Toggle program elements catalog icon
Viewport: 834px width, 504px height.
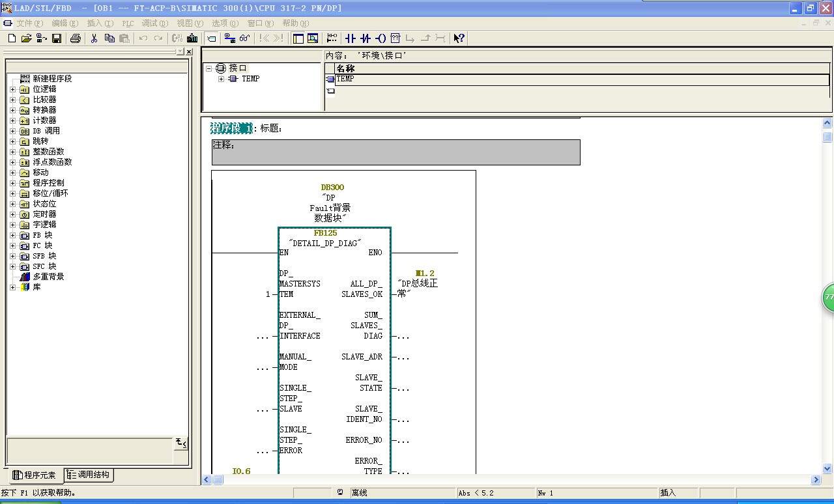298,38
